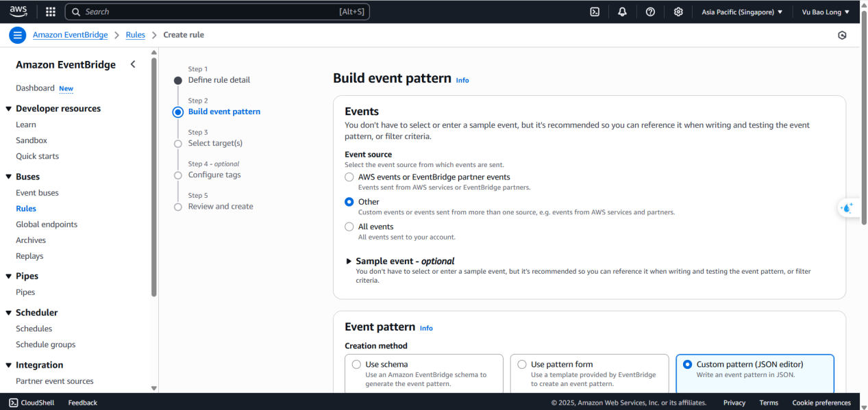This screenshot has width=868, height=410.
Task: Open the Vu Bao Long account dropdown
Action: click(826, 12)
